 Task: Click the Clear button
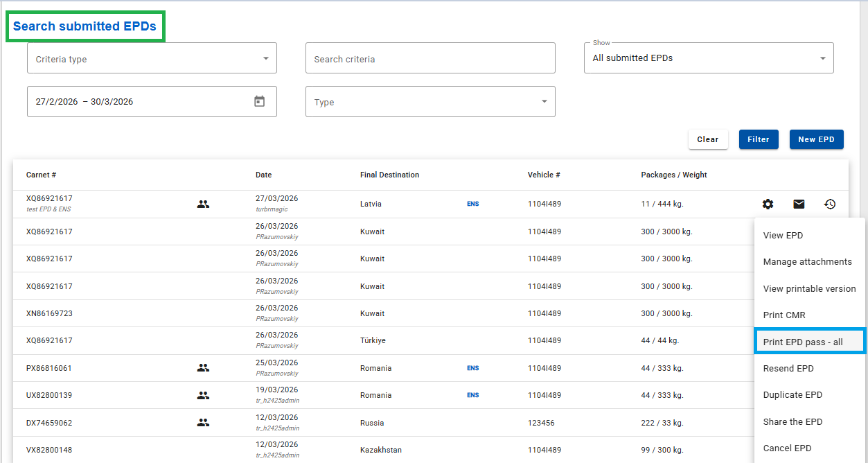tap(707, 139)
